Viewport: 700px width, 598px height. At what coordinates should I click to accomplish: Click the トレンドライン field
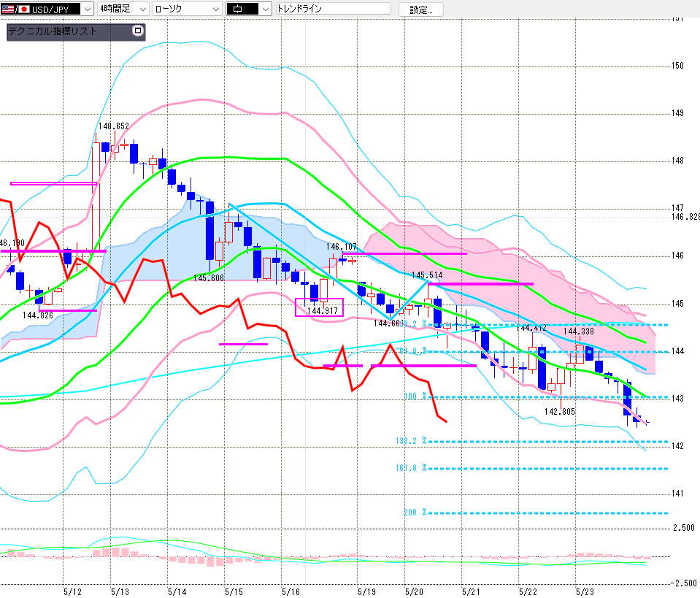tap(334, 9)
